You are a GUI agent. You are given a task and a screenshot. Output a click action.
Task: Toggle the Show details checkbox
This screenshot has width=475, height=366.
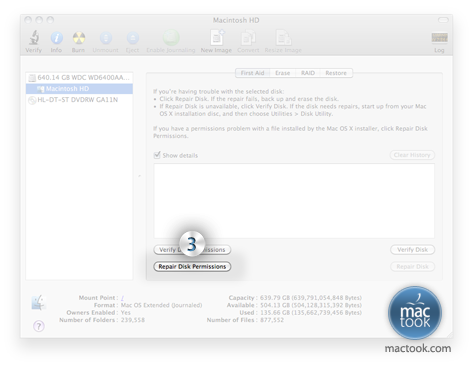(157, 155)
